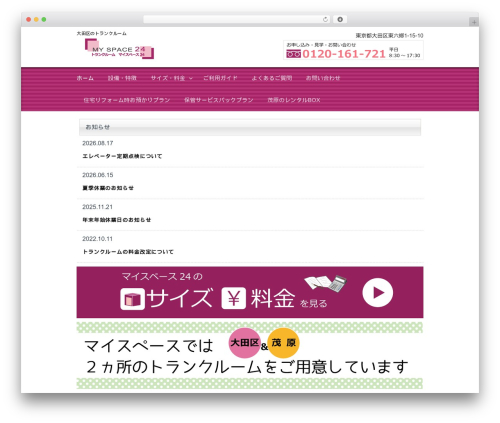This screenshot has height=423, width=500.
Task: Click the calculator and papers illustration
Action: coord(326,284)
